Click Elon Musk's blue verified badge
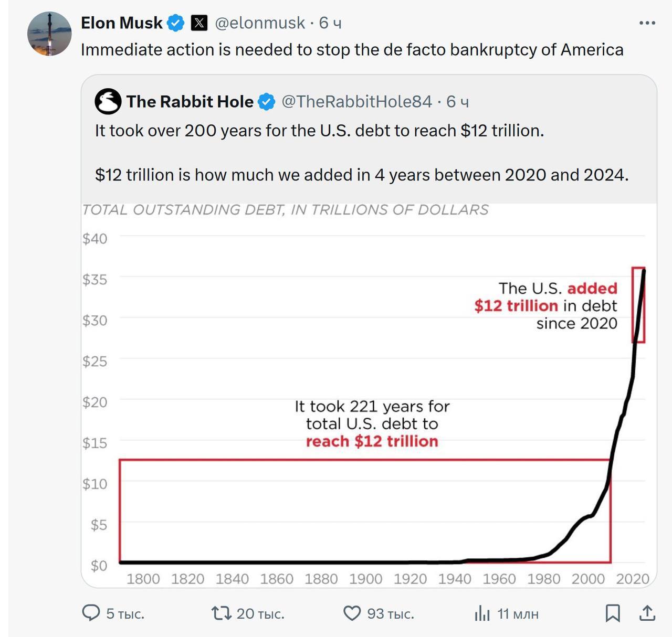Viewport: 672px width, 637px height. [176, 23]
